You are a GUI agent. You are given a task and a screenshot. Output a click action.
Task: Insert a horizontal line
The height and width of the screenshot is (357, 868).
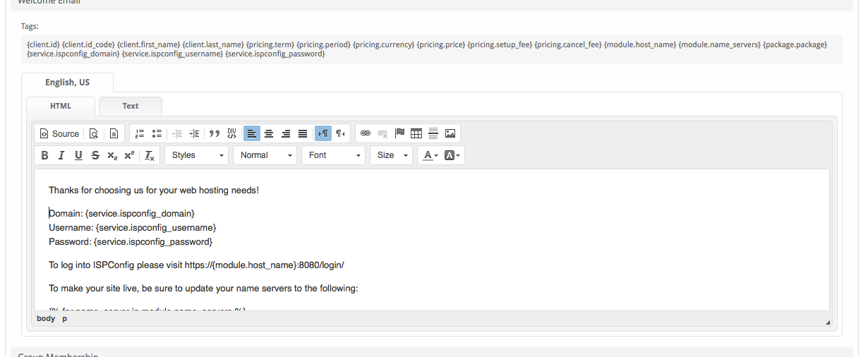[x=433, y=133]
